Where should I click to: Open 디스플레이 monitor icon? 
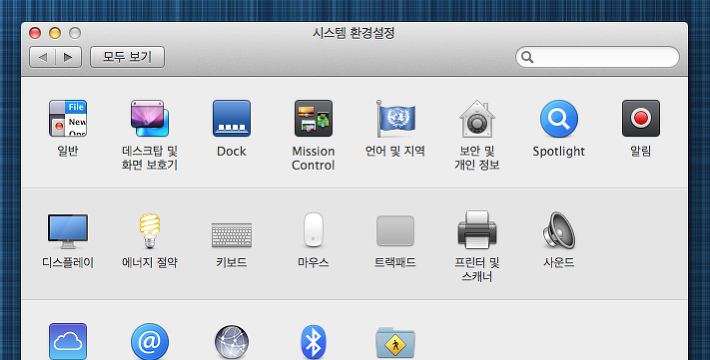click(x=68, y=231)
